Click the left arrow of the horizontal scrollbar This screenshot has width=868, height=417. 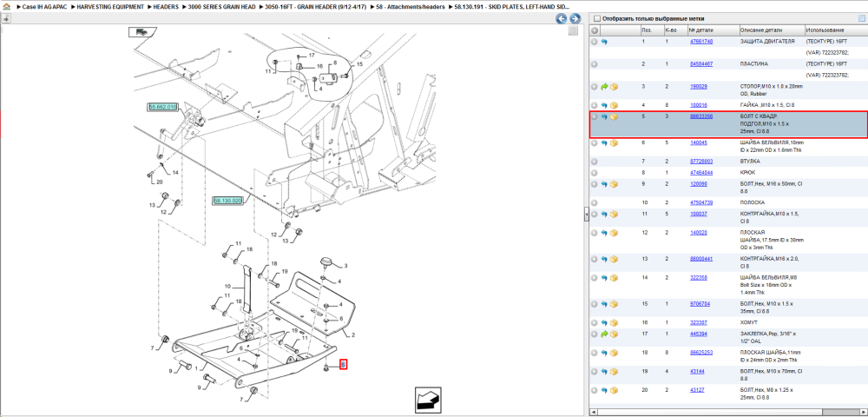(x=593, y=412)
